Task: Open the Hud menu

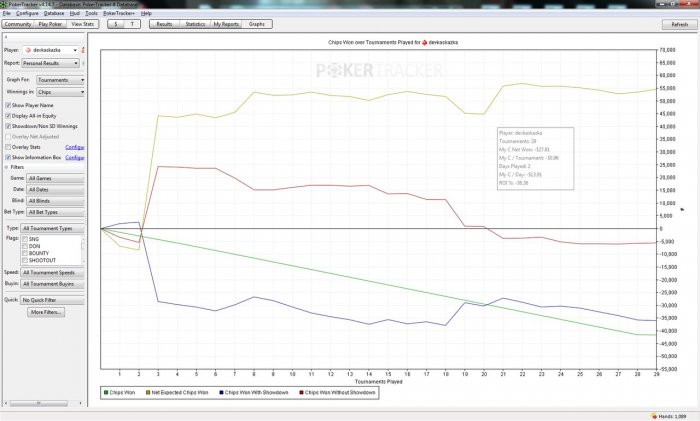Action: pos(75,13)
